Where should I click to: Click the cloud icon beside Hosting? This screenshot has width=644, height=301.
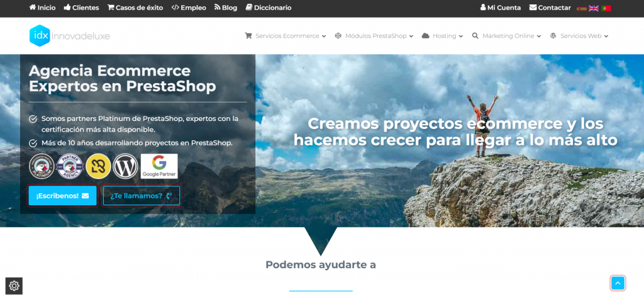point(426,36)
